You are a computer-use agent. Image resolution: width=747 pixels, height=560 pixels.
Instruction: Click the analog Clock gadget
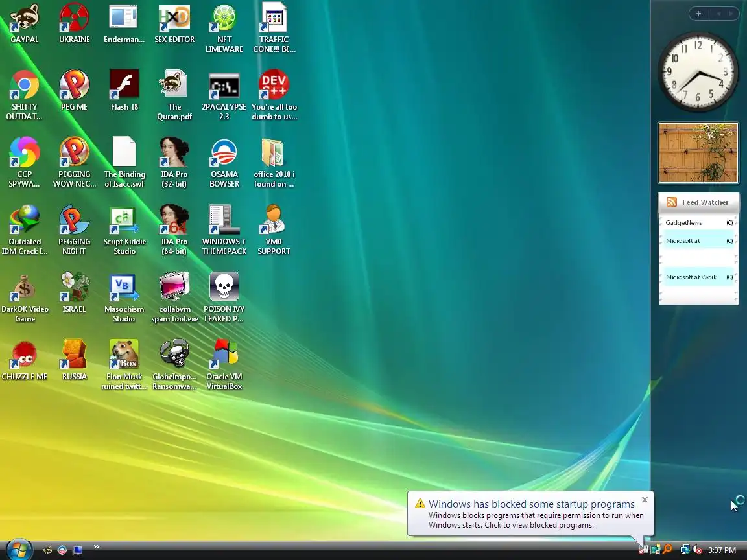pos(698,73)
